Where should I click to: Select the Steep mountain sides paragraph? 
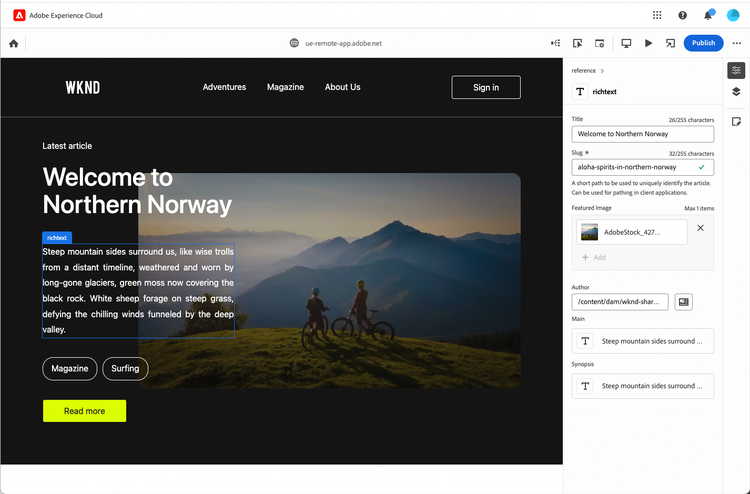138,291
